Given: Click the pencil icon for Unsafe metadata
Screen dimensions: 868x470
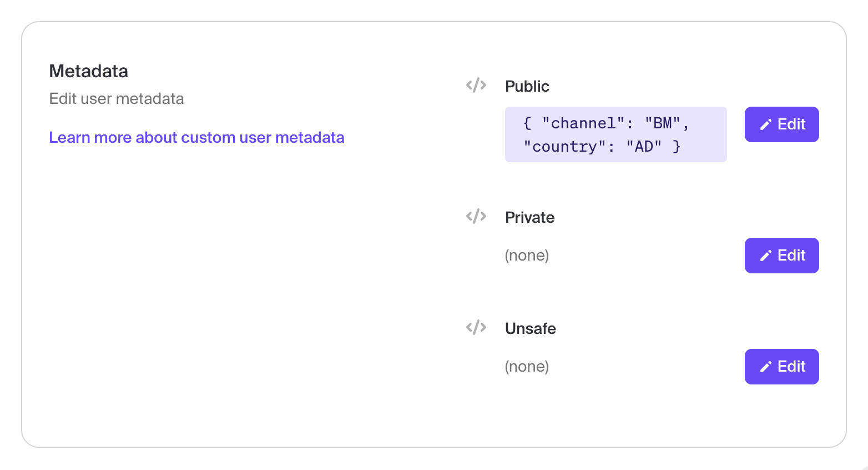Looking at the screenshot, I should tap(766, 367).
